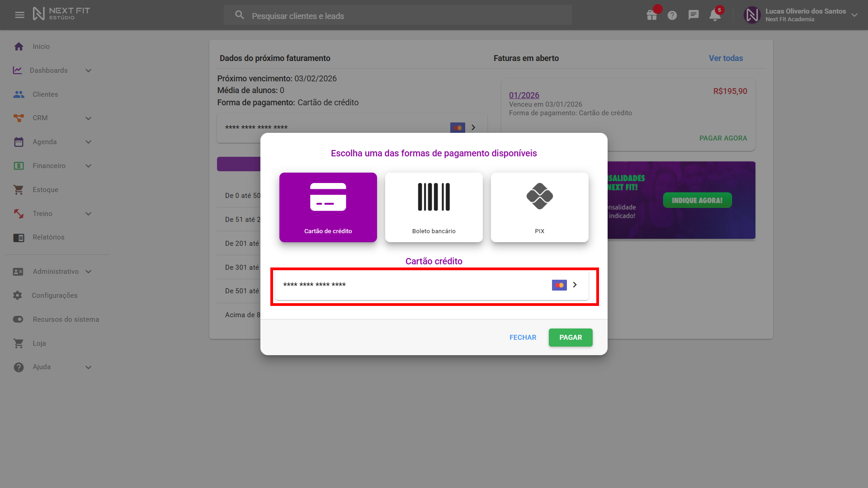Open Relatórios in sidebar
Viewport: 868px width, 488px height.
[48, 237]
